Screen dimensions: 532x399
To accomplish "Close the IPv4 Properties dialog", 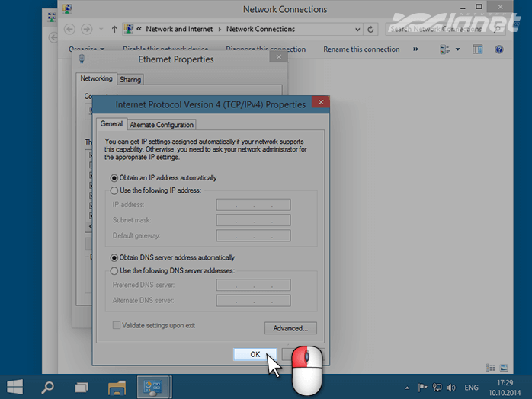I will [x=322, y=103].
